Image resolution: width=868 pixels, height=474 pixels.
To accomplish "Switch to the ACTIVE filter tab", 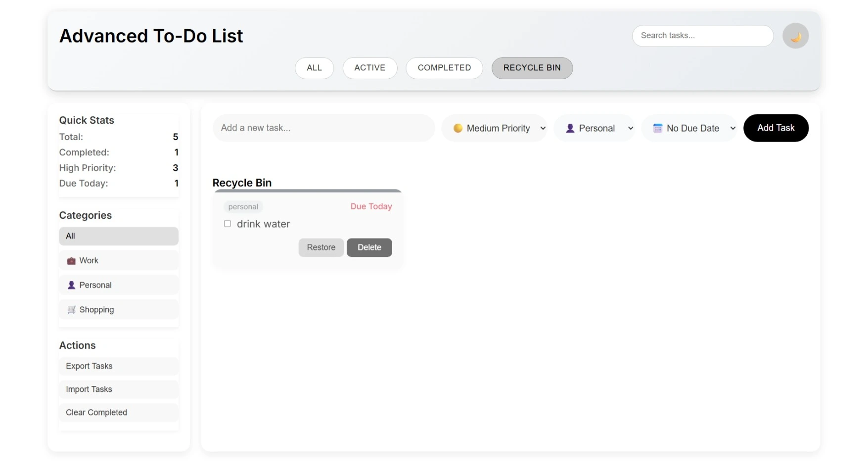I will point(369,68).
